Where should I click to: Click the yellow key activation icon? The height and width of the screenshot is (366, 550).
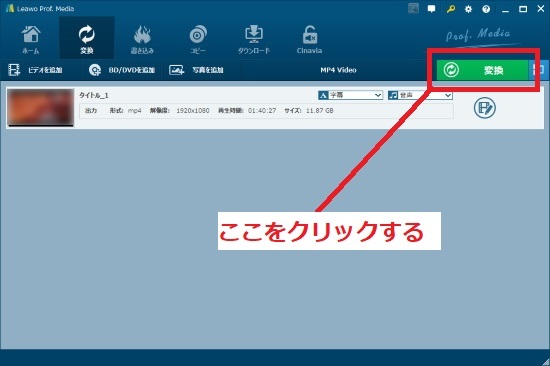click(x=451, y=9)
